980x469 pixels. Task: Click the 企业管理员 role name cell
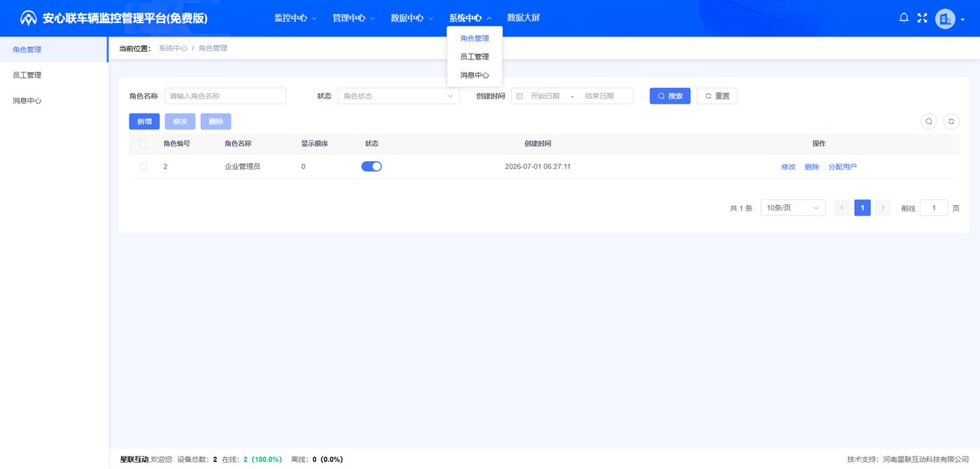pyautogui.click(x=242, y=167)
